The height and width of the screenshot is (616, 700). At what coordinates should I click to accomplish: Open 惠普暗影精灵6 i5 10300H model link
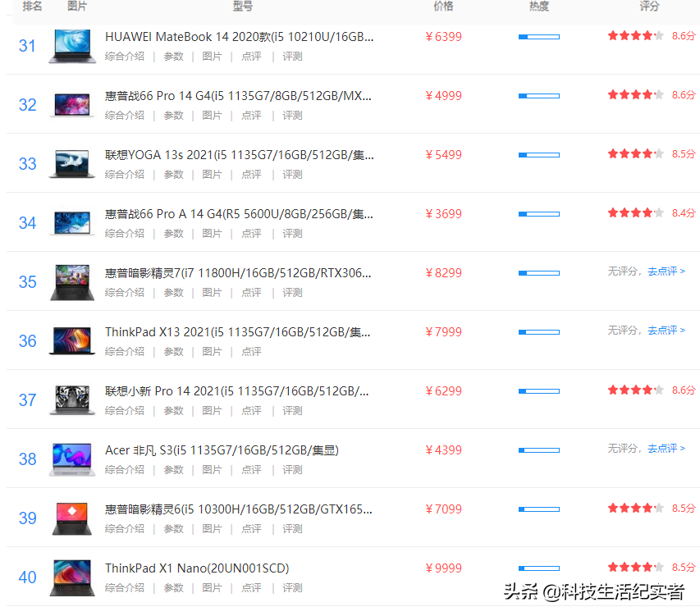[238, 509]
